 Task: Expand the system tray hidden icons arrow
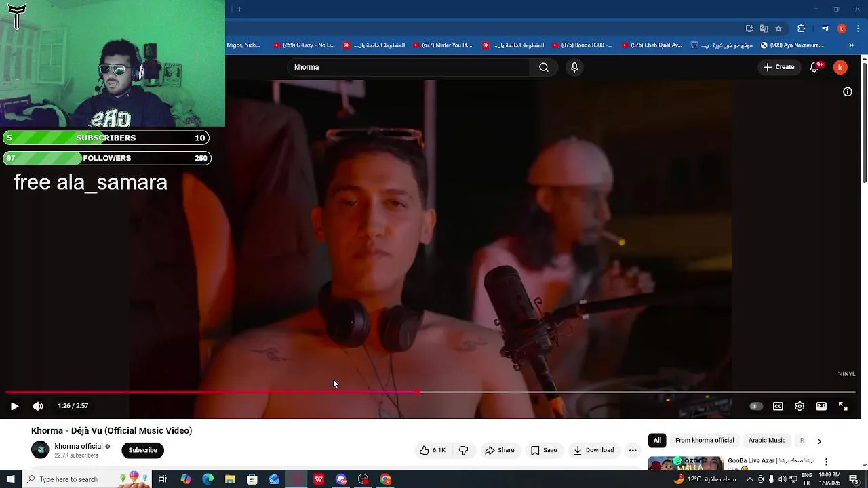pos(749,479)
